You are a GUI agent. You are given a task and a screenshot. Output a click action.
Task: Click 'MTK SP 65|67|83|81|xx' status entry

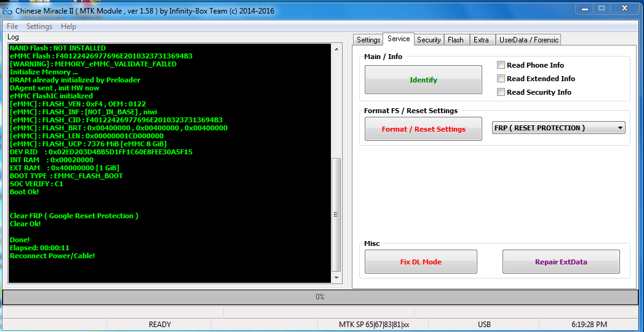(x=374, y=324)
